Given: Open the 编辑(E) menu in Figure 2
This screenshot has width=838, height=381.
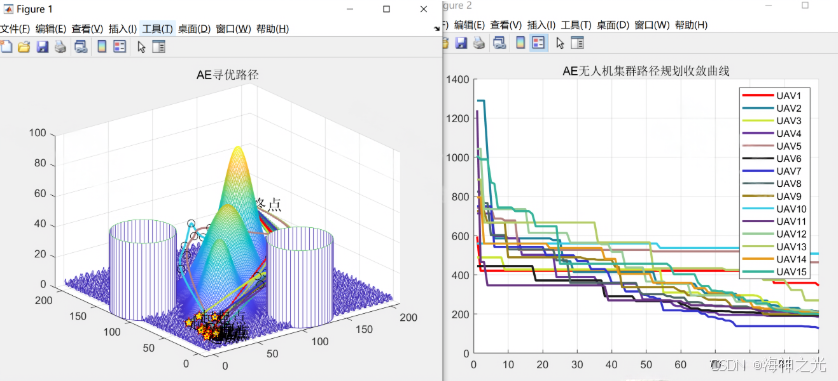Looking at the screenshot, I should tap(469, 25).
